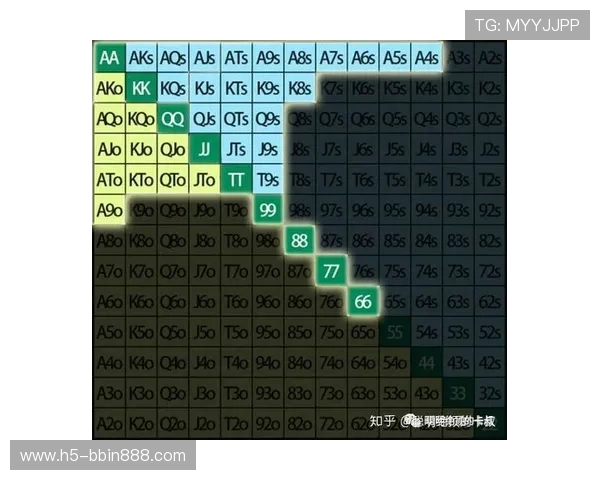The height and width of the screenshot is (480, 600).
Task: Click the TT pocket pair cell
Action: 235,180
